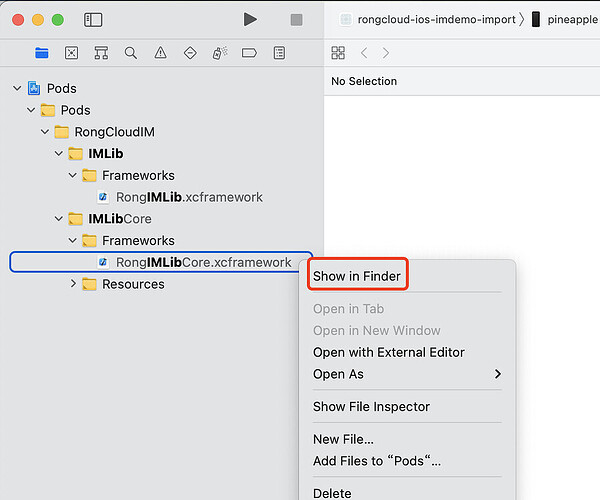600x500 pixels.
Task: Open the Debug navigator spray can icon
Action: [220, 53]
